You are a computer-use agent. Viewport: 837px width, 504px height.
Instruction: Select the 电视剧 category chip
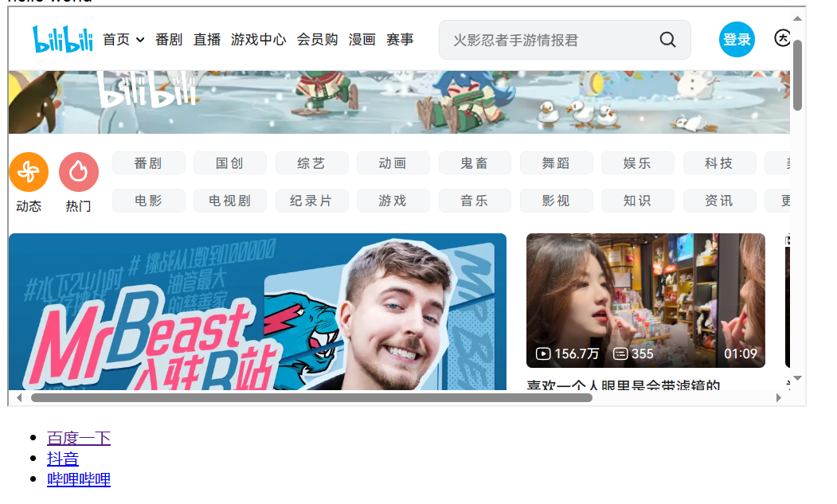coord(230,200)
